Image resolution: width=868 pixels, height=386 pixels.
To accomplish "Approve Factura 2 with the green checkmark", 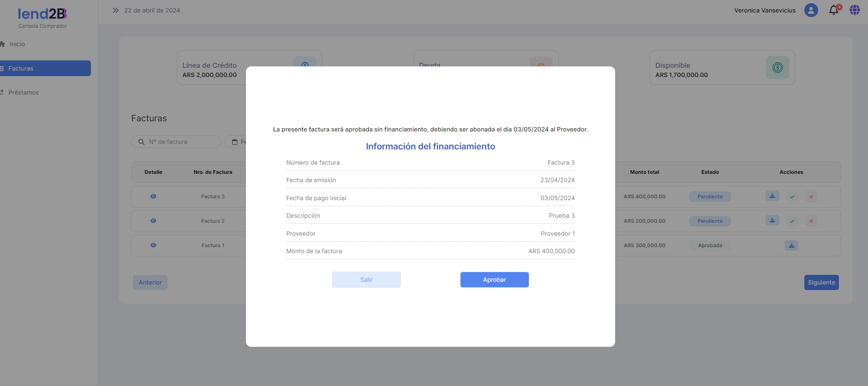I will (x=792, y=221).
